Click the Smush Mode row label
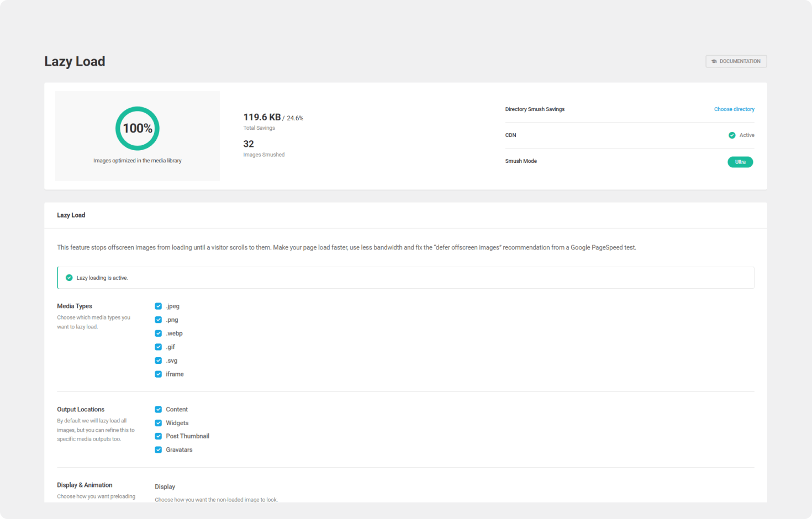Screen dimensions: 812x519 521,161
